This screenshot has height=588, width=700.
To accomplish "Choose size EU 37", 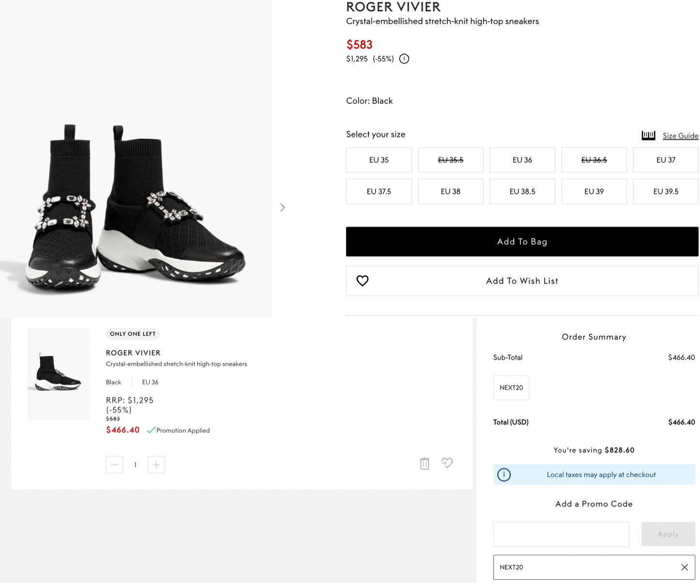I will point(666,160).
